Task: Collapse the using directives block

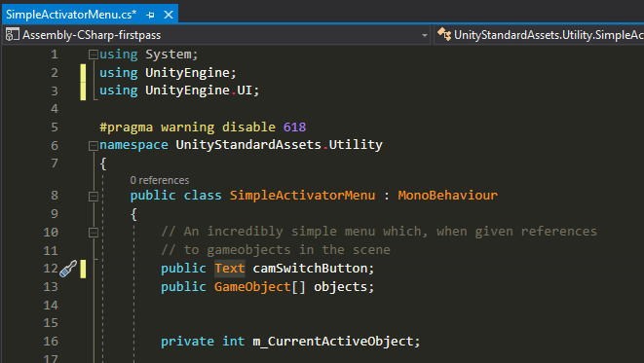Action: tap(94, 54)
